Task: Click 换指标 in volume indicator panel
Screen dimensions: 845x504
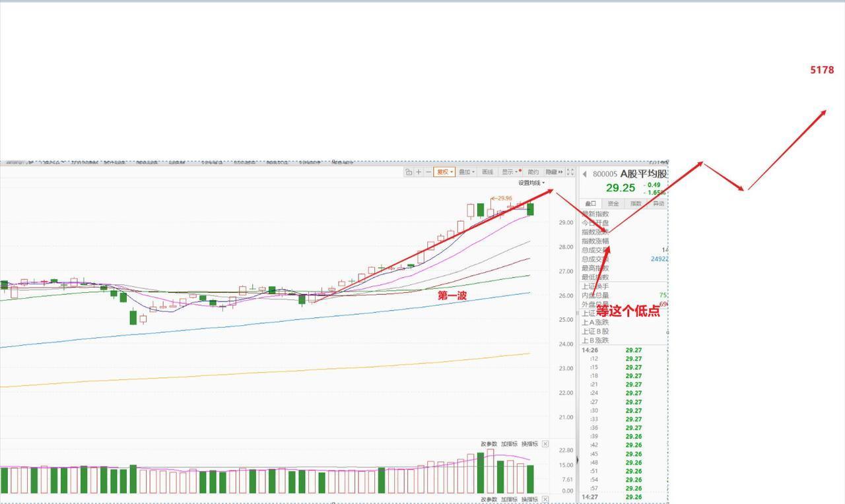Action: 529,444
